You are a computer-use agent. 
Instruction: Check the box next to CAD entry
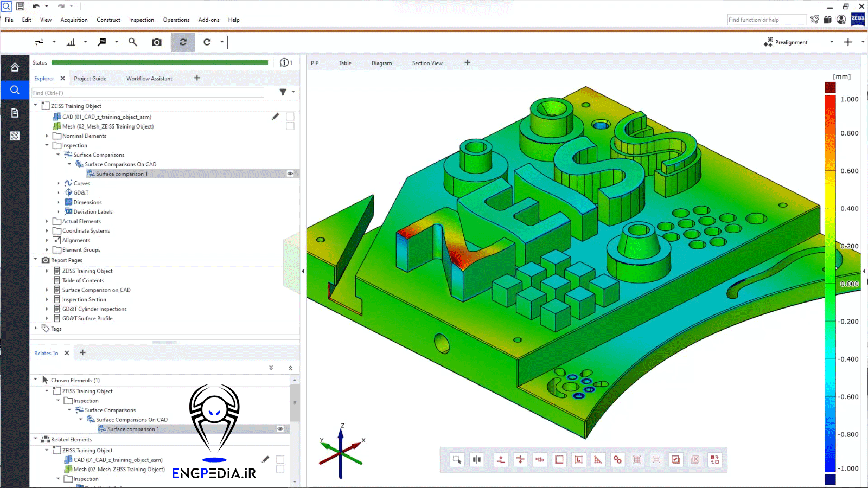[x=290, y=117]
